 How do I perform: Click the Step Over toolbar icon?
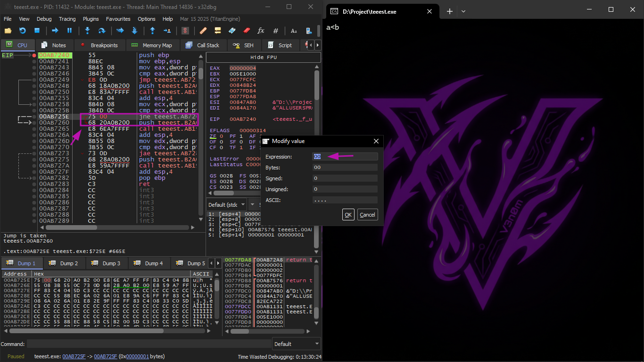[x=101, y=31]
